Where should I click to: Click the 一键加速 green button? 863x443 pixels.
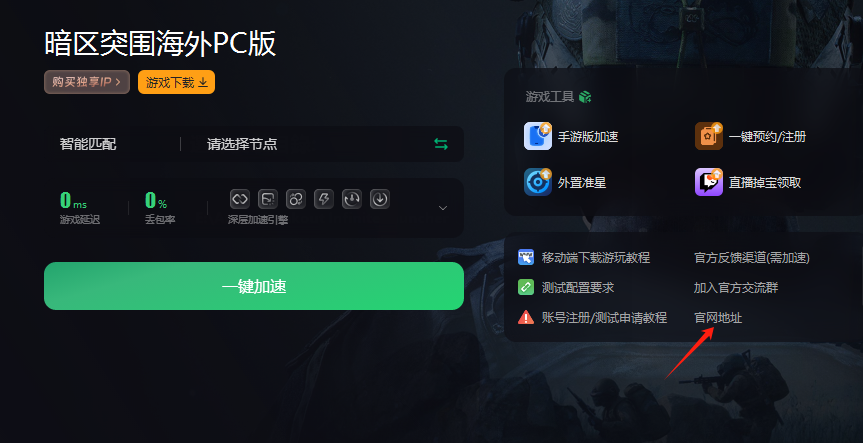254,286
